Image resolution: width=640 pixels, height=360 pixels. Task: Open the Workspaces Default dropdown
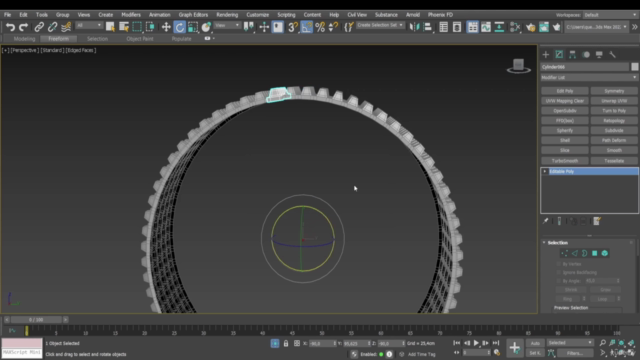[x=610, y=15]
